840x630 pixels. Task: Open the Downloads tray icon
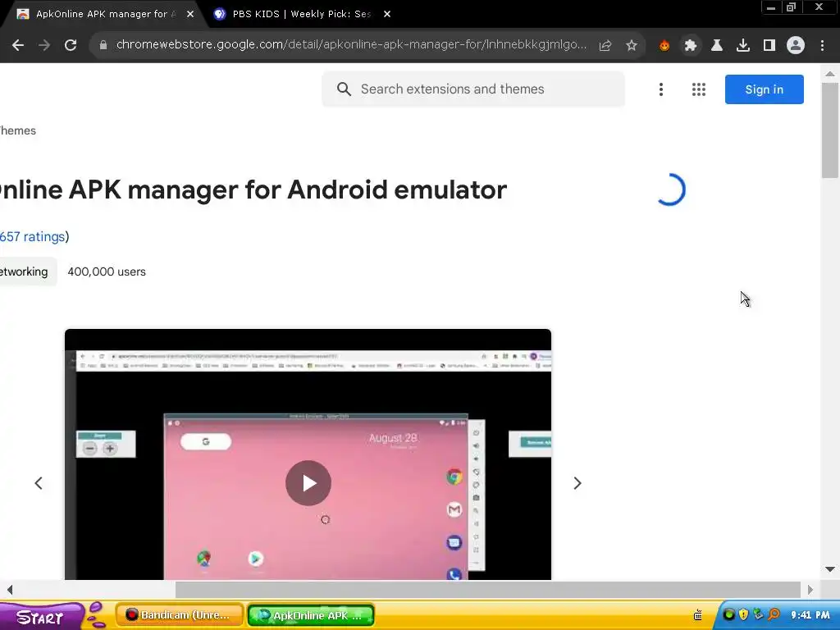[743, 46]
